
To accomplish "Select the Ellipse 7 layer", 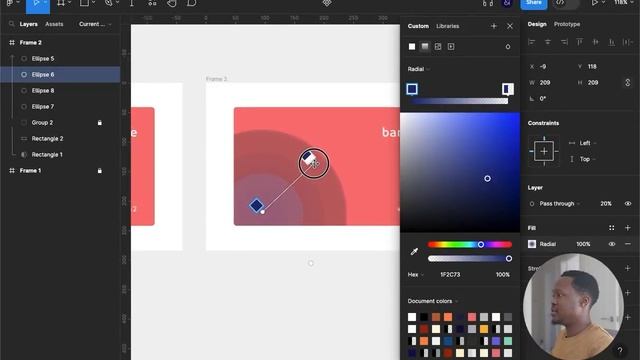I will (43, 107).
